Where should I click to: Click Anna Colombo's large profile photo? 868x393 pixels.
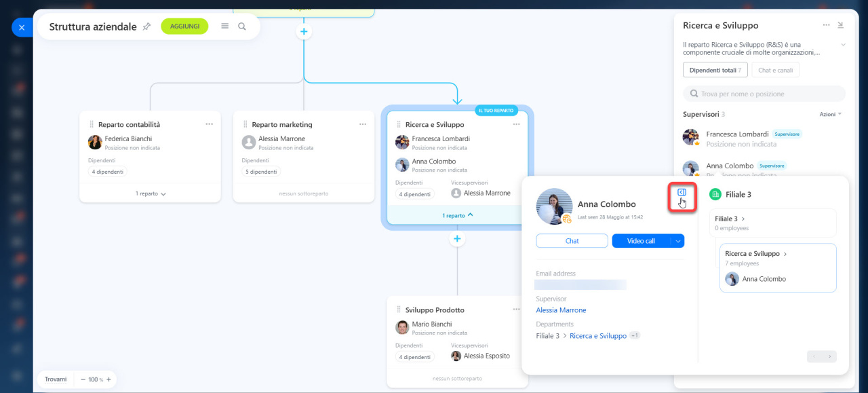point(555,206)
